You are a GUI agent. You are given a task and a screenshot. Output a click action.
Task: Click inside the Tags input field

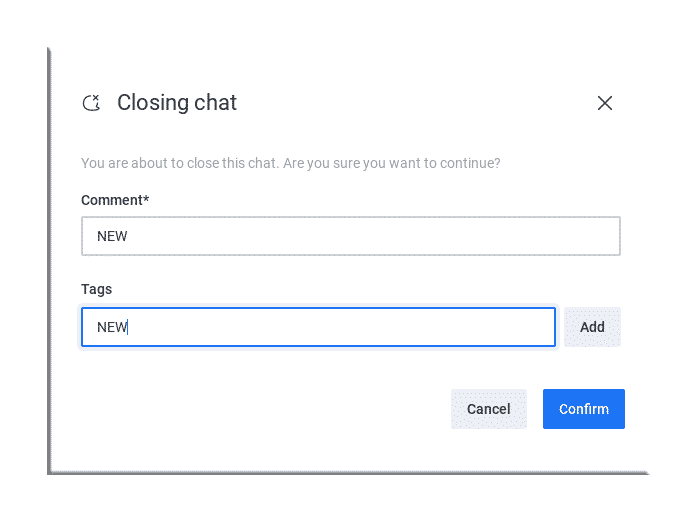pos(318,327)
